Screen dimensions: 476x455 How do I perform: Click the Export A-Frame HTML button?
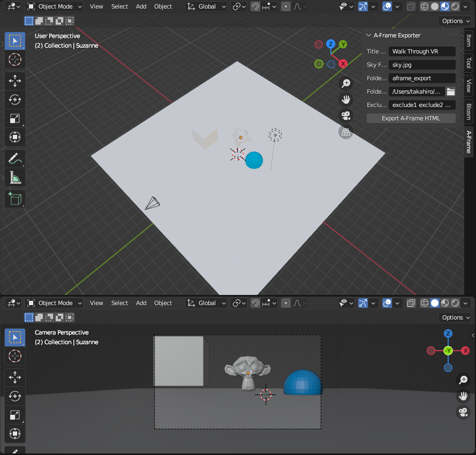point(411,118)
